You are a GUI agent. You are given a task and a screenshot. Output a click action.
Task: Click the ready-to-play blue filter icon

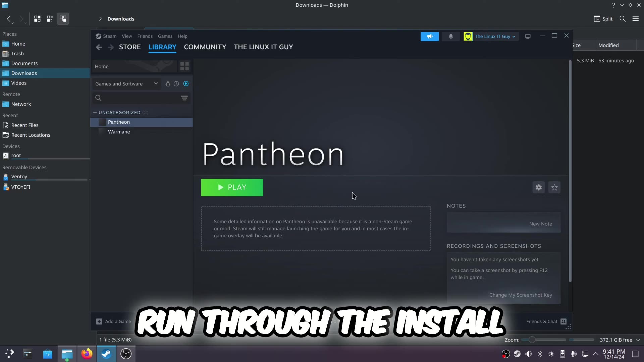(186, 84)
